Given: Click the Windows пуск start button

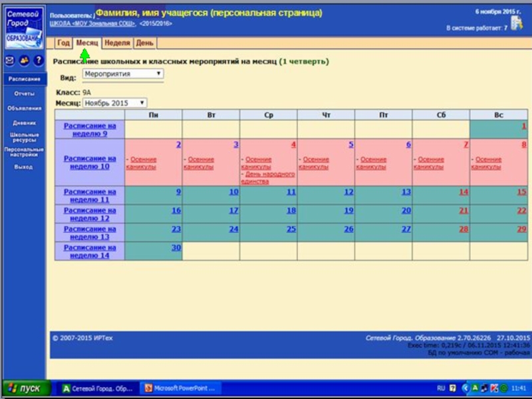Looking at the screenshot, I should (24, 388).
